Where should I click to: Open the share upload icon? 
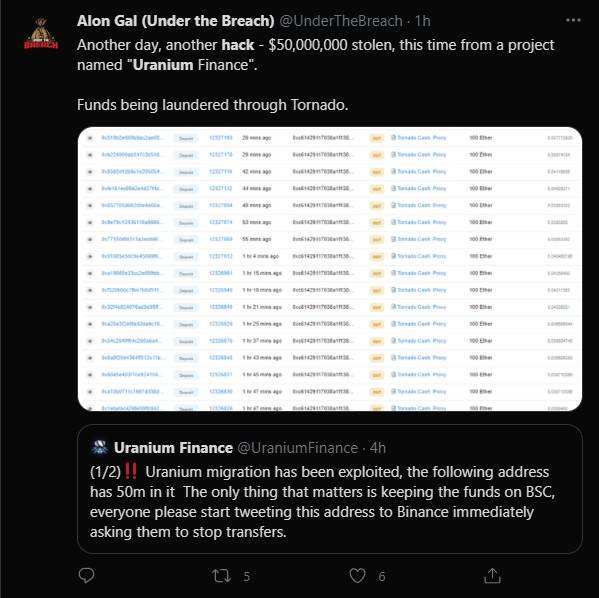point(492,575)
